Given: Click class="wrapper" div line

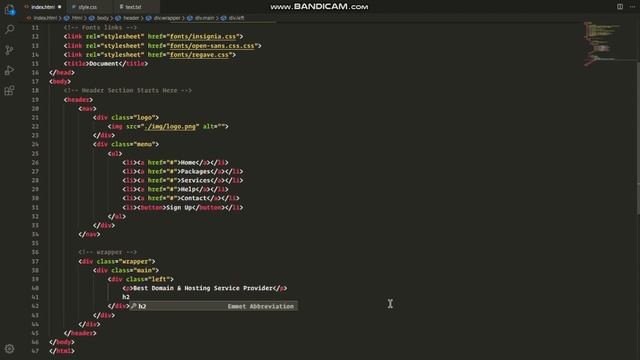Looking at the screenshot, I should (x=117, y=261).
